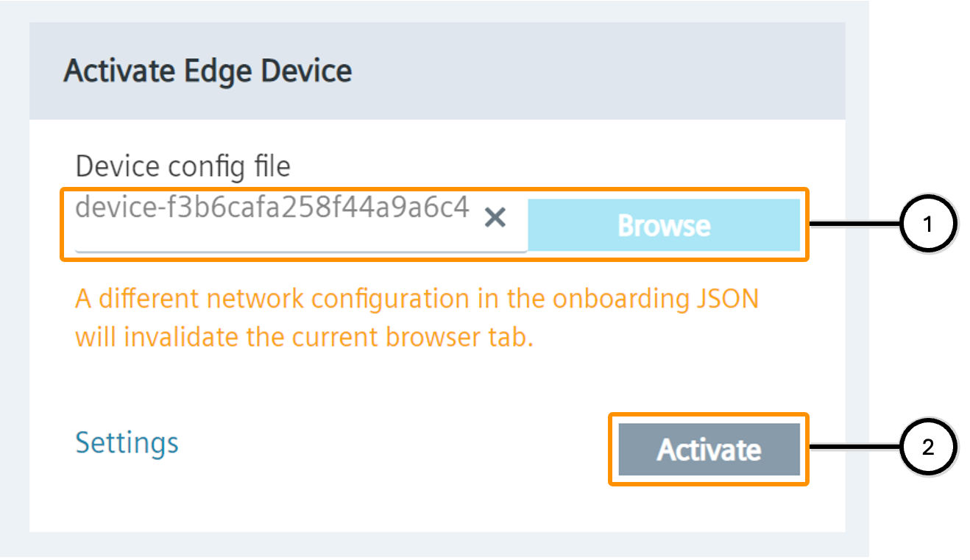Clear the selected device config file
This screenshot has width=970, height=560.
click(495, 217)
